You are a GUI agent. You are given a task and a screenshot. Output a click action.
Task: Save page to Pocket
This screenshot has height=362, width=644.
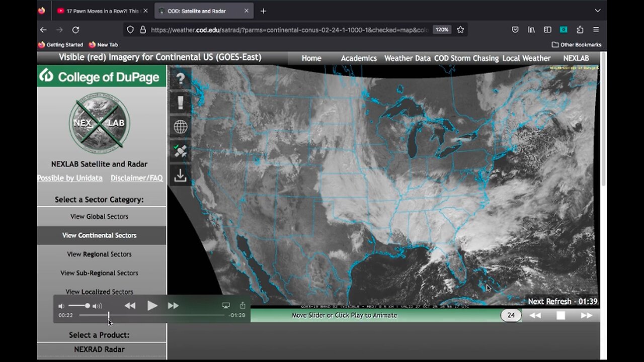pyautogui.click(x=515, y=30)
